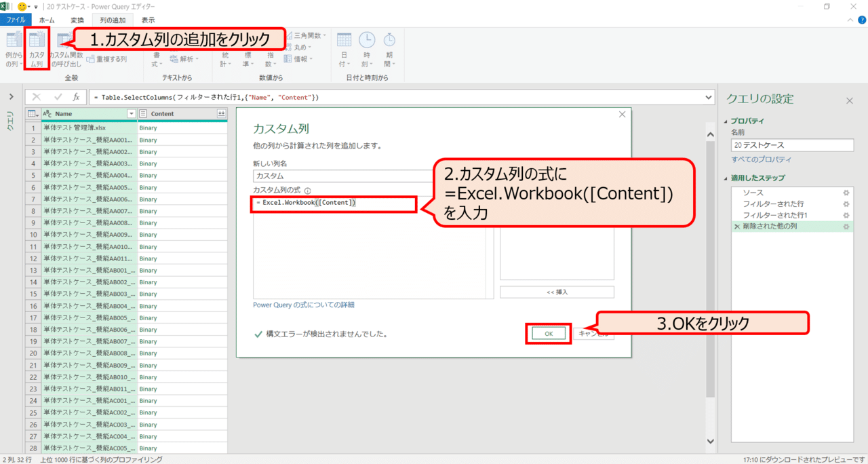Click the info icon beside カスタム列の式
Screen dimensions: 868x464
308,191
